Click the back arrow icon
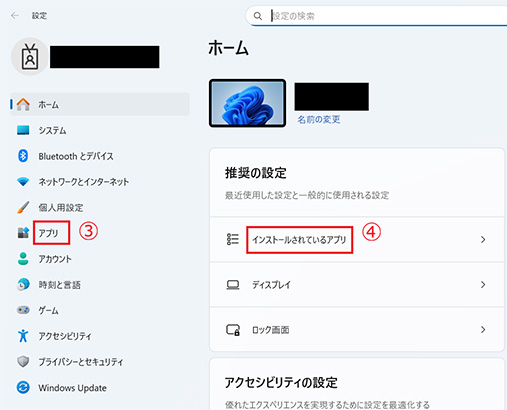This screenshot has width=507, height=410. coord(15,16)
